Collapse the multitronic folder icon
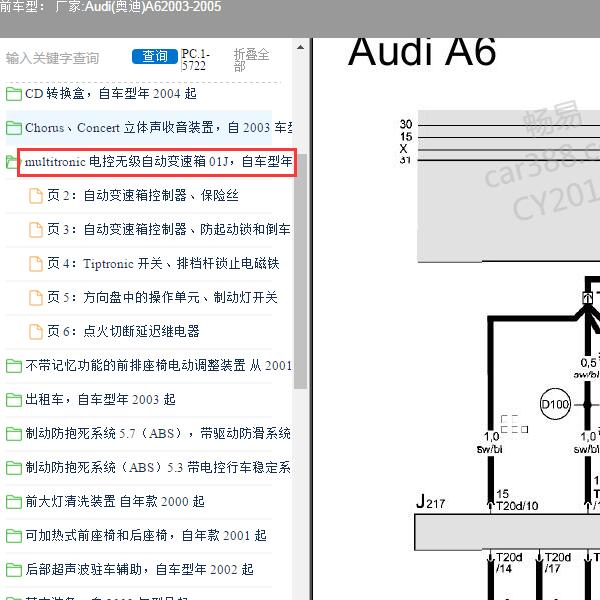 12,162
